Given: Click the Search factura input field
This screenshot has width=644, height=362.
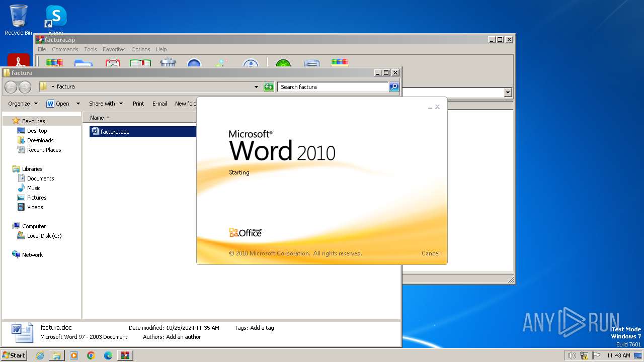Looking at the screenshot, I should coord(333,87).
